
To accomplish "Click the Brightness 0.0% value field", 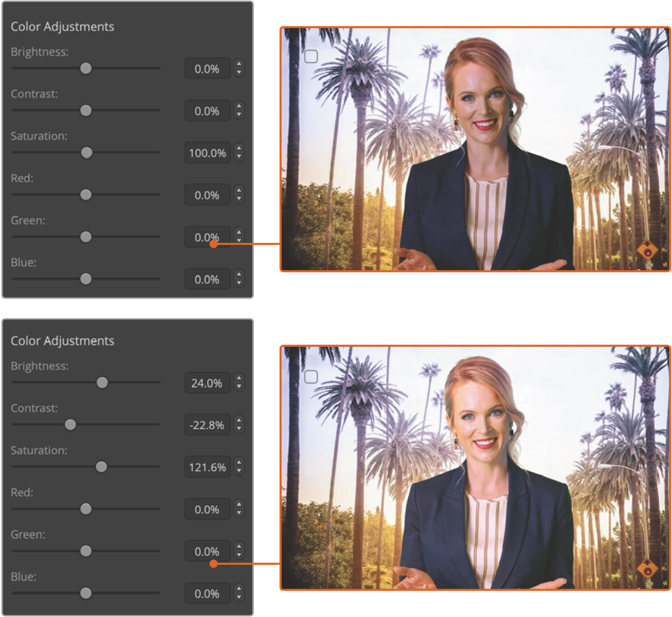I will (x=207, y=69).
